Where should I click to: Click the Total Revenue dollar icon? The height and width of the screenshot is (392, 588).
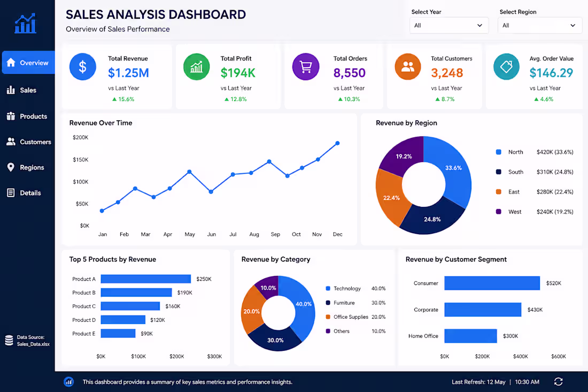[x=82, y=67]
